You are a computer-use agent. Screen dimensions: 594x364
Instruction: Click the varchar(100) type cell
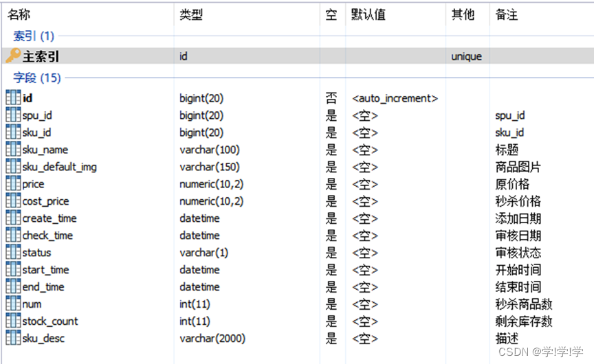pos(210,150)
